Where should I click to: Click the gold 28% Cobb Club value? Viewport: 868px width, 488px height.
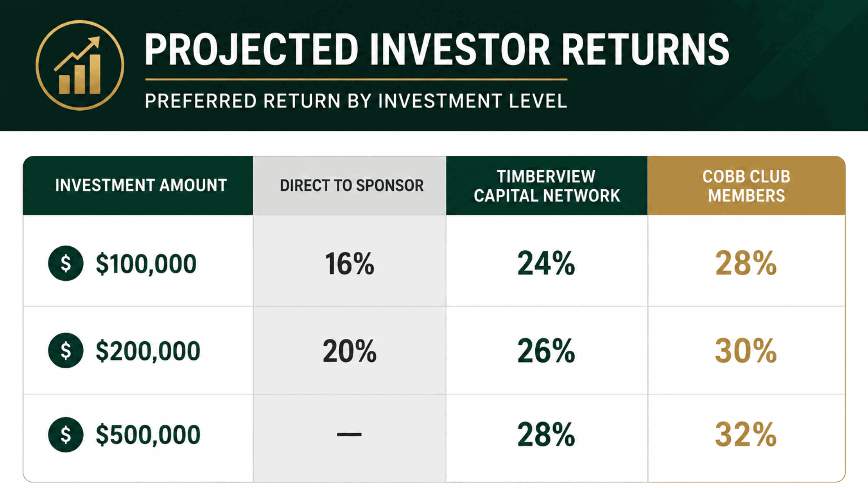click(x=746, y=263)
